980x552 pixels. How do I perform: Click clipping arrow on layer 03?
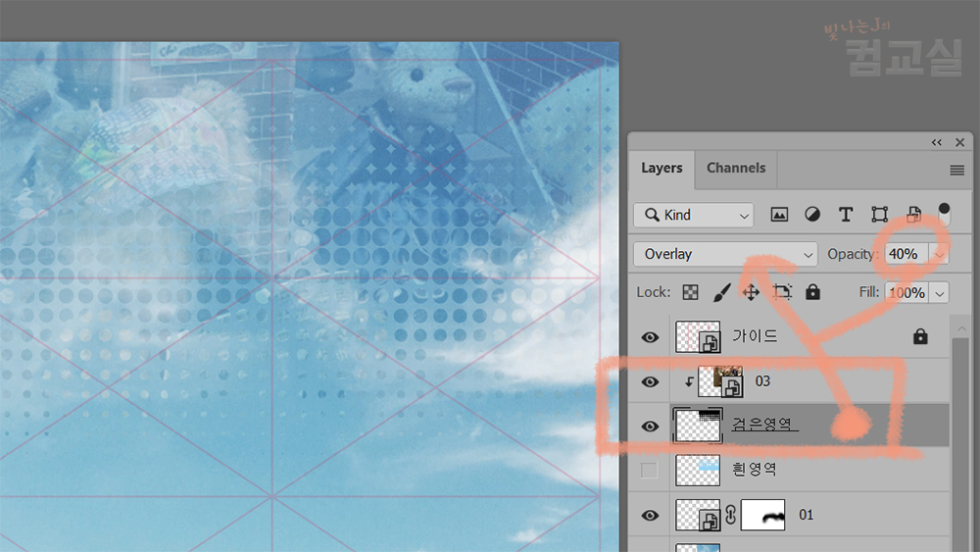tap(688, 382)
